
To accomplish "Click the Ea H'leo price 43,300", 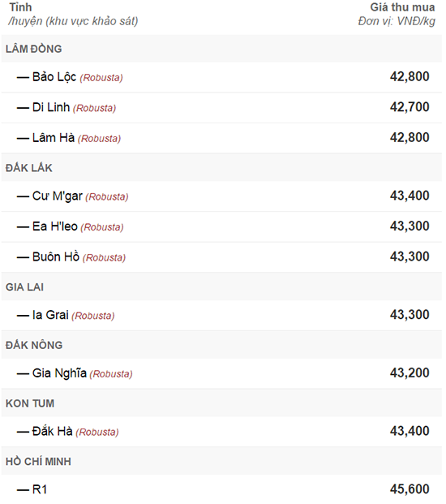I will (410, 226).
